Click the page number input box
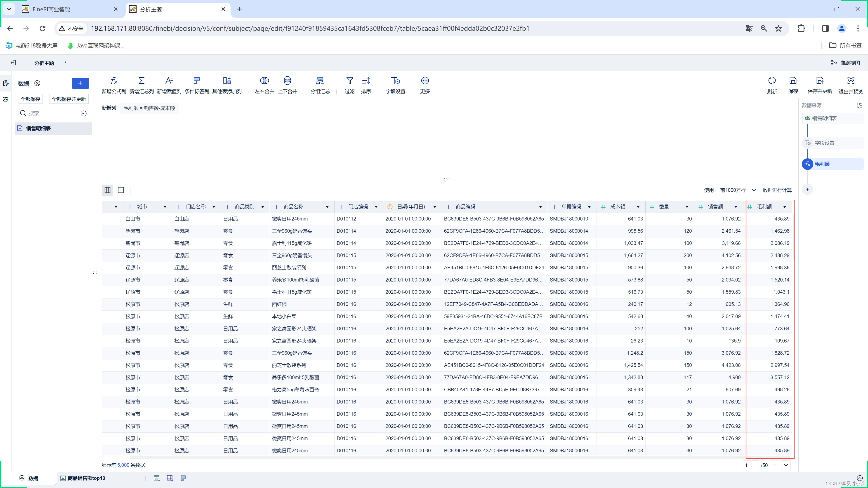This screenshot has height=488, width=868. (x=750, y=465)
